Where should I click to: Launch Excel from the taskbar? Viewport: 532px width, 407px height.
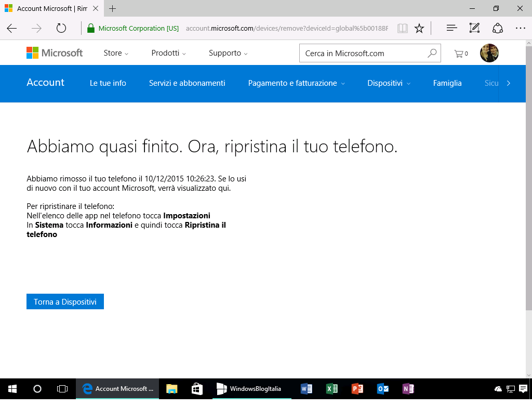pyautogui.click(x=332, y=389)
